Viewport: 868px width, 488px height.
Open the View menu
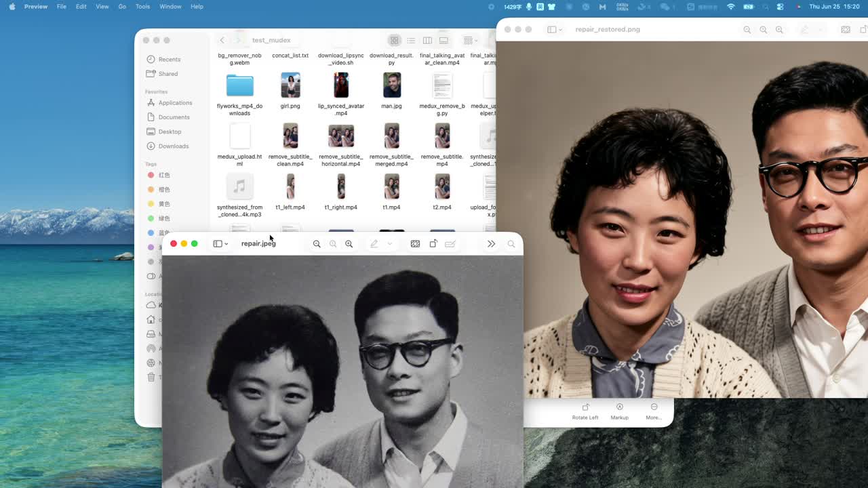point(102,6)
